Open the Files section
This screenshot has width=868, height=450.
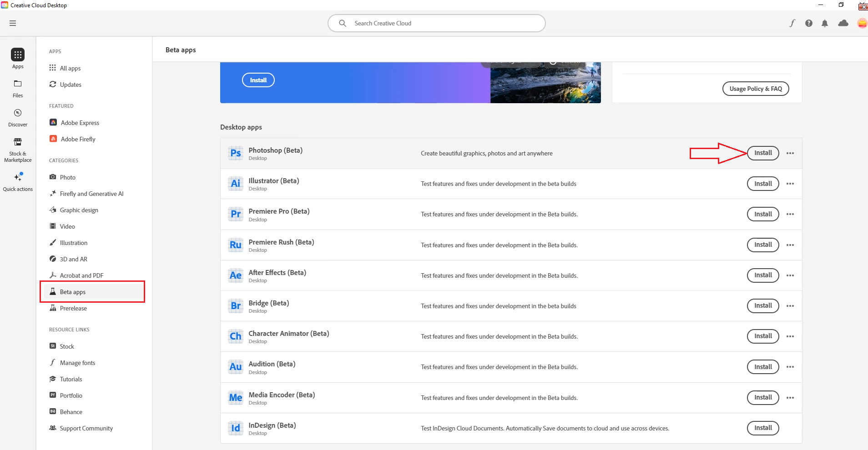[18, 89]
